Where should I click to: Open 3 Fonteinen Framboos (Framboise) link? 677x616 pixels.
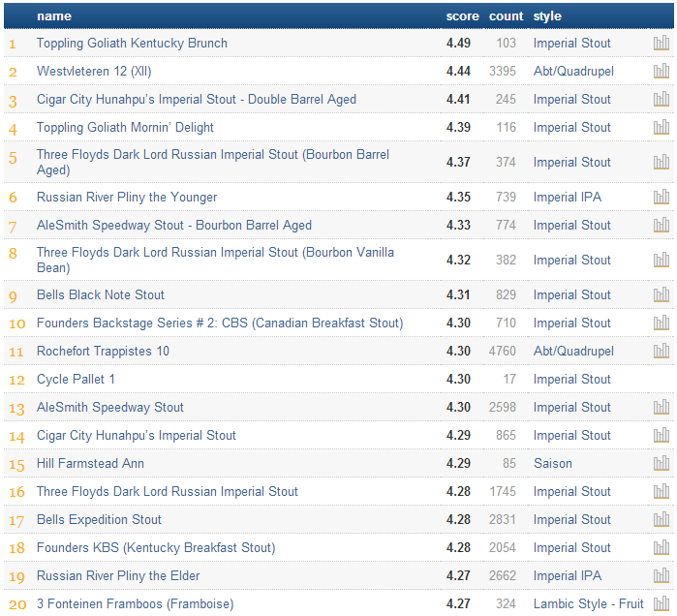pyautogui.click(x=136, y=603)
